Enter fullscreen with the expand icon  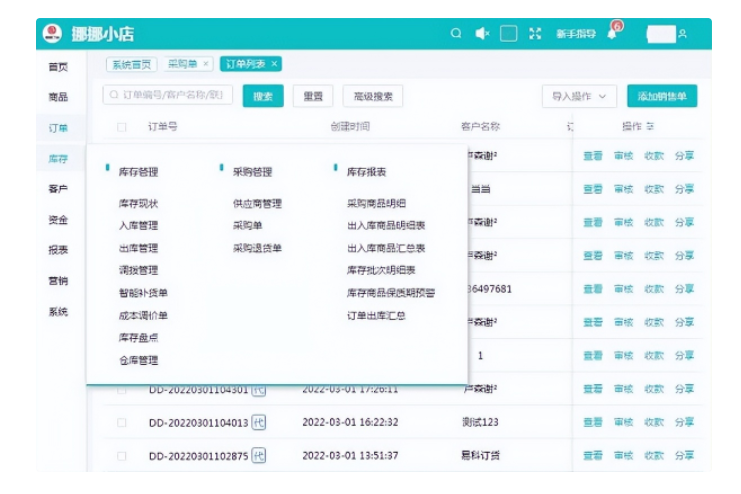535,34
